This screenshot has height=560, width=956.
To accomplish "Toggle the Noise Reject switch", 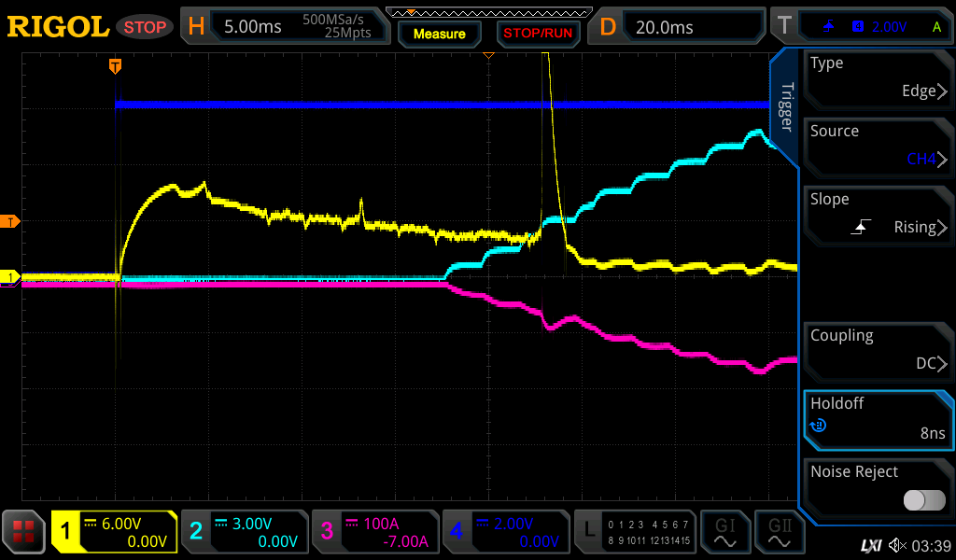I will (923, 500).
